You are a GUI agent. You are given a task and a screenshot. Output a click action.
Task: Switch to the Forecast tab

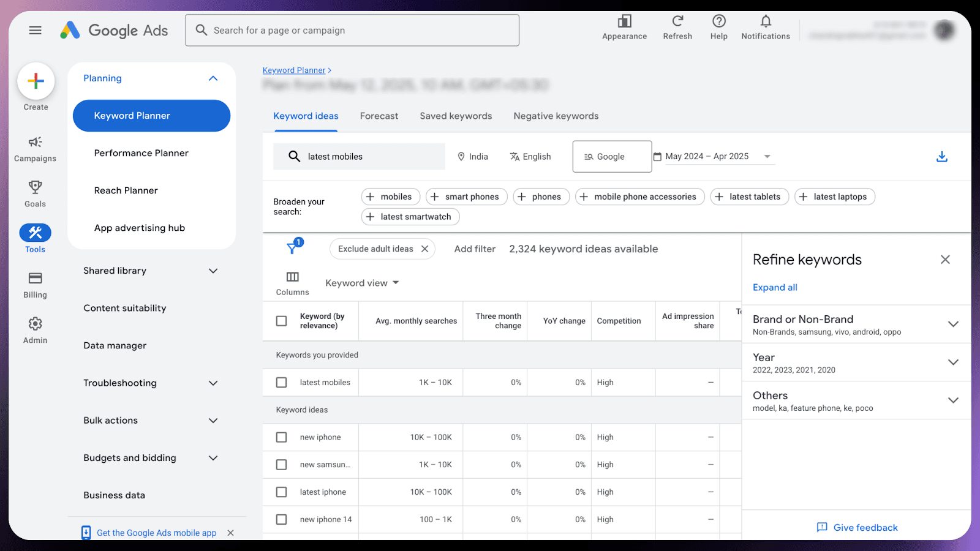coord(379,116)
